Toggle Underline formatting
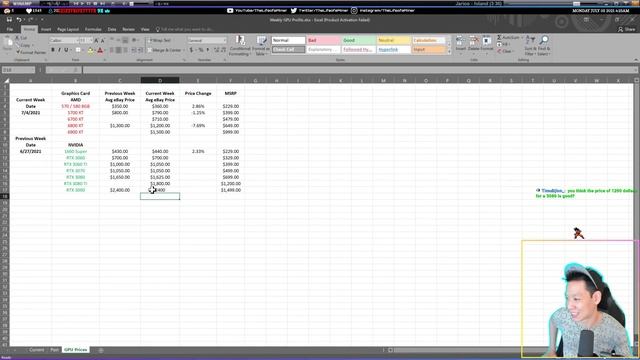This screenshot has height=360, width=640. pyautogui.click(x=66, y=50)
